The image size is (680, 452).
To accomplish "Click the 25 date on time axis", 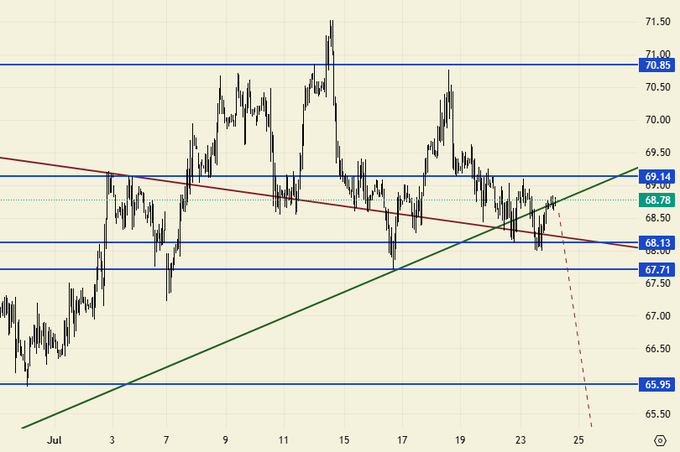I will pyautogui.click(x=578, y=440).
